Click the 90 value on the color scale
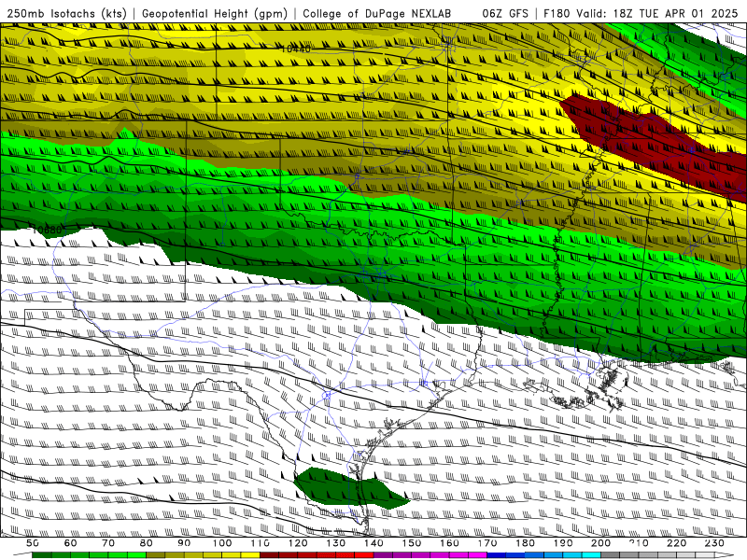The width and height of the screenshot is (747, 560). click(184, 543)
